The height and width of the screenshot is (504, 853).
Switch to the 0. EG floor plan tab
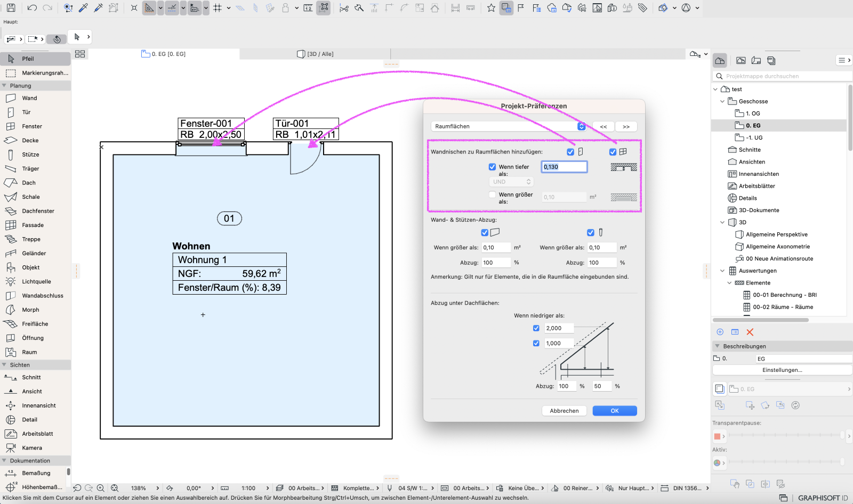coord(164,54)
